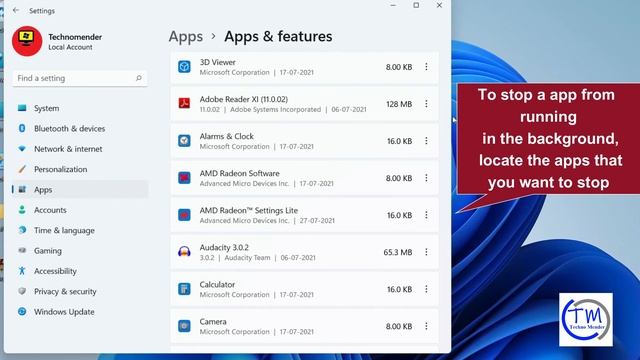640x360 pixels.
Task: Open more options for AMD Radeon Software
Action: tap(426, 178)
